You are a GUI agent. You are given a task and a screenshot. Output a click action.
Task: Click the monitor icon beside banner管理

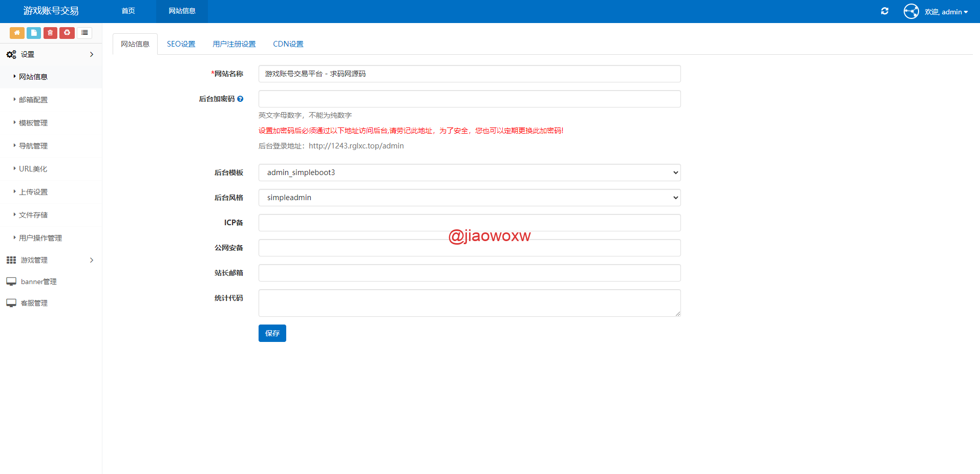[x=11, y=282]
